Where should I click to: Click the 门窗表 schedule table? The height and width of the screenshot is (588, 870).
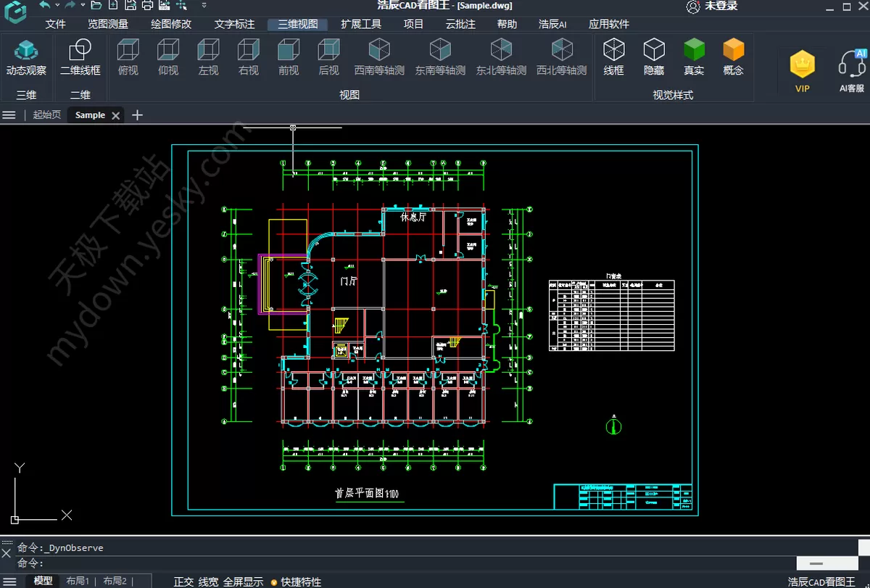612,315
